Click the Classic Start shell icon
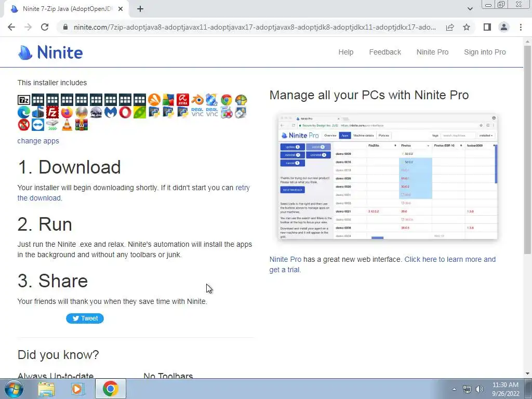The width and height of the screenshot is (532, 399). pos(241,100)
